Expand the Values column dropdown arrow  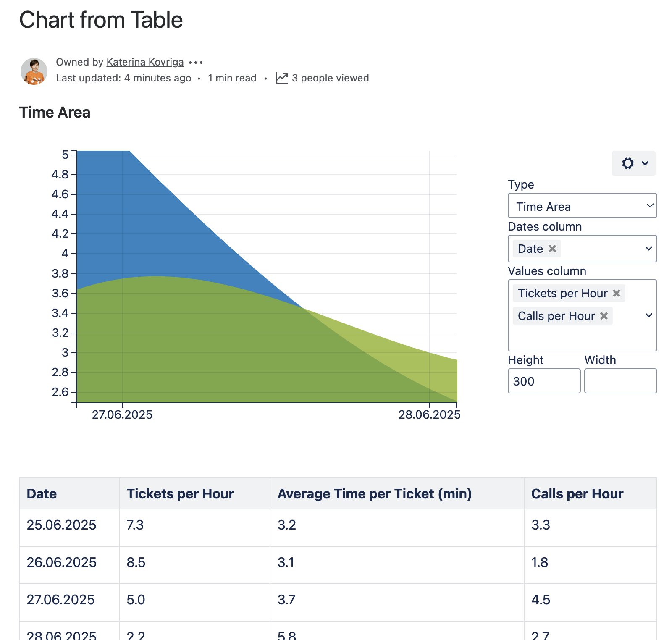click(x=648, y=315)
